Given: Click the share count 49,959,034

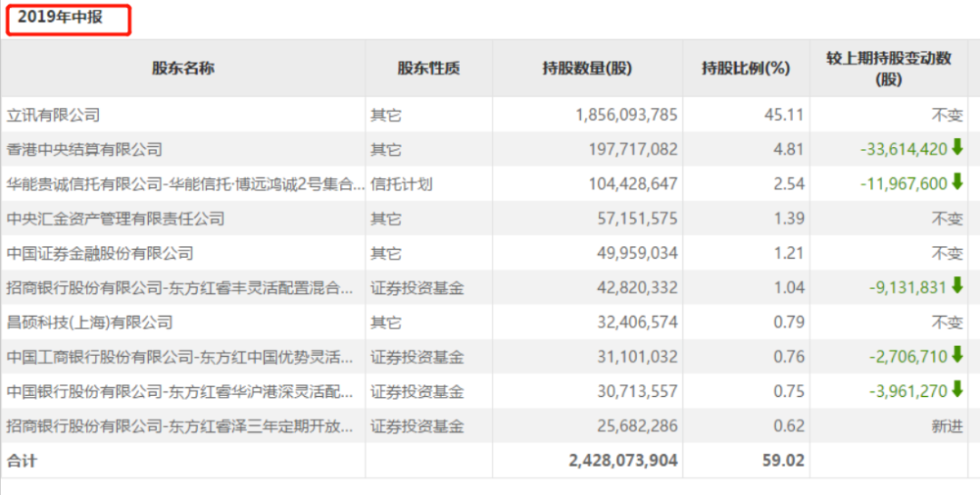Looking at the screenshot, I should pos(638,252).
